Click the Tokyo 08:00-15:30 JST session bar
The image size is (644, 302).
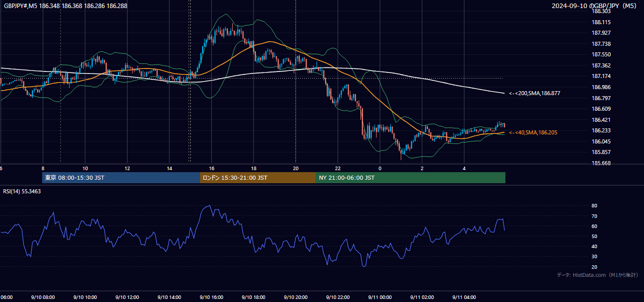tap(121, 178)
